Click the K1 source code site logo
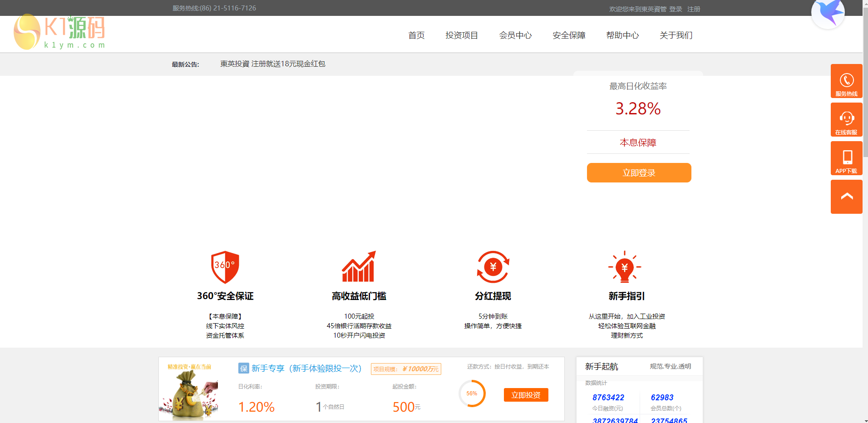 [x=59, y=32]
